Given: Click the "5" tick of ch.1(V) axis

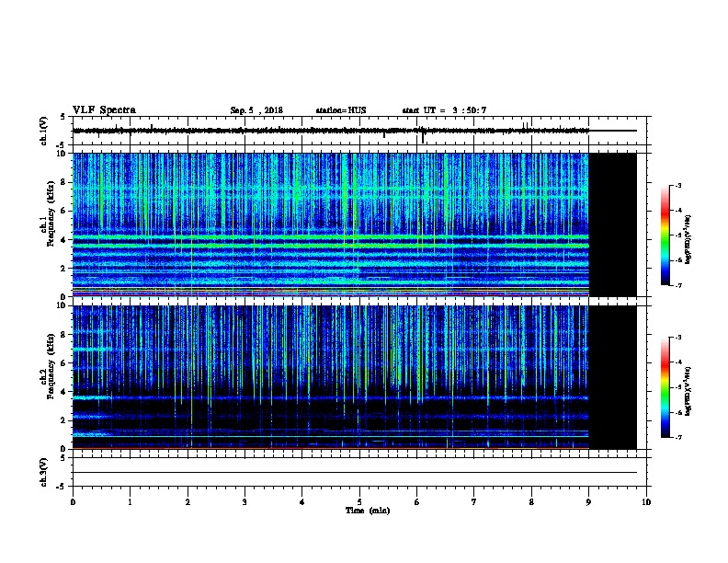Looking at the screenshot, I should [63, 117].
